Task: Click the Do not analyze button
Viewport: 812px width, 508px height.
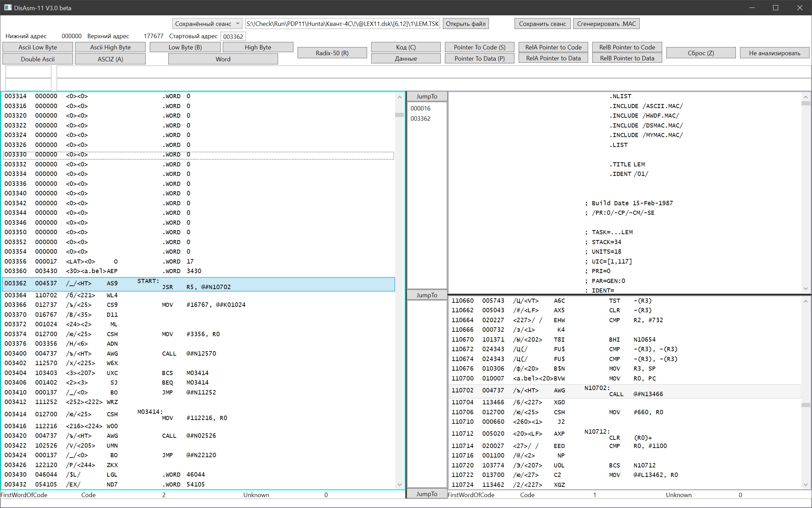Action: point(774,53)
